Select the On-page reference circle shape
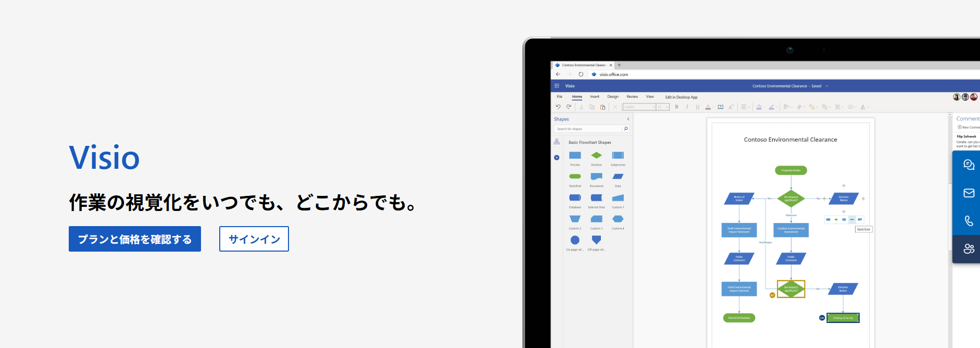 tap(575, 240)
